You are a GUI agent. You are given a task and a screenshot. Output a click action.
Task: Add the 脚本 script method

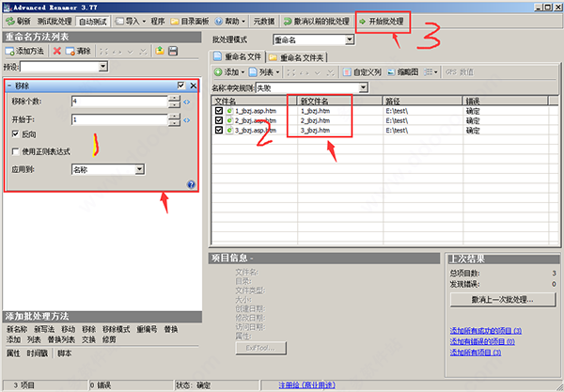[65, 353]
